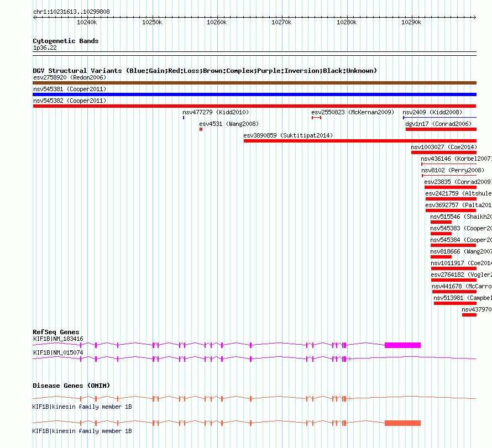Click the nsv441678 variant label
This screenshot has width=492, height=448.
pyautogui.click(x=462, y=286)
